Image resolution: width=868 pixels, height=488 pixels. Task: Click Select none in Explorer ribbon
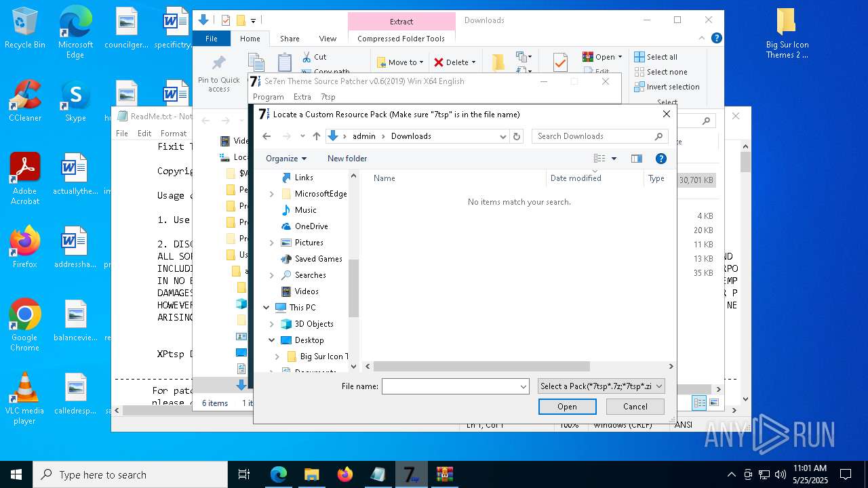coord(661,72)
